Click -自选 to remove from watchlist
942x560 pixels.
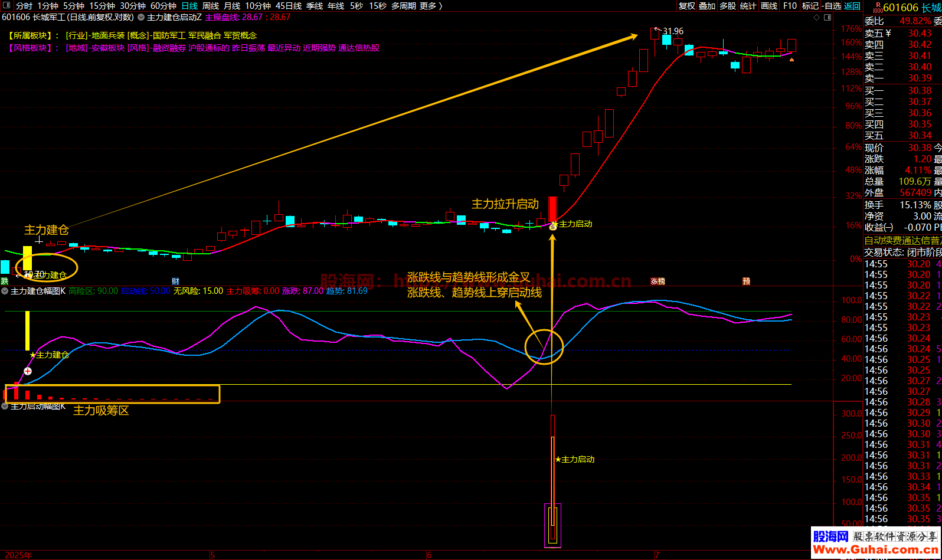(832, 6)
